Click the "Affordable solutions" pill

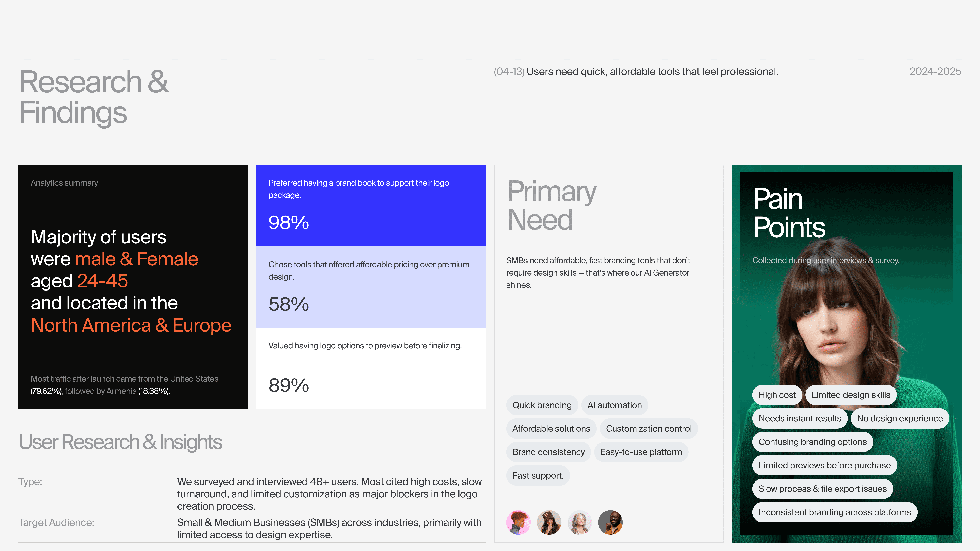point(551,429)
